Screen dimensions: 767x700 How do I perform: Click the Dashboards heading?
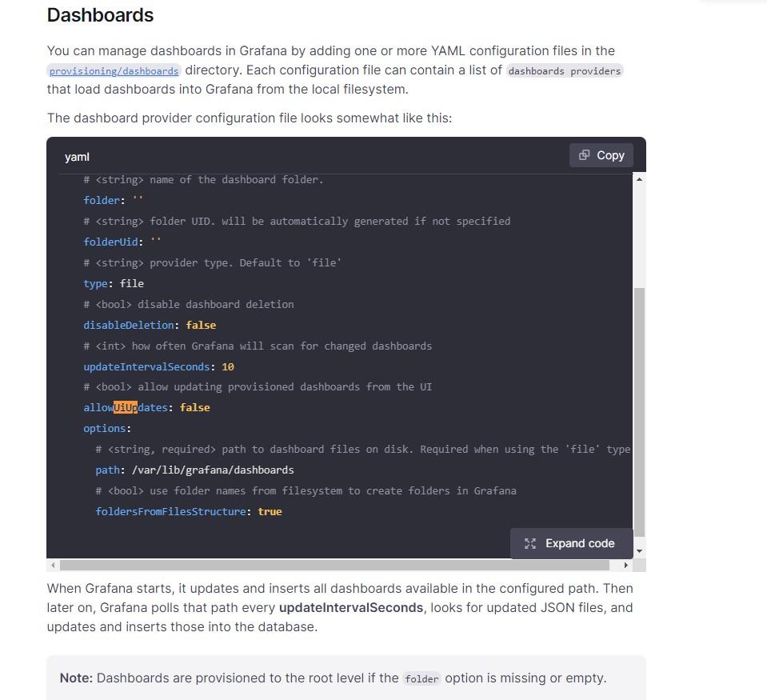click(100, 15)
